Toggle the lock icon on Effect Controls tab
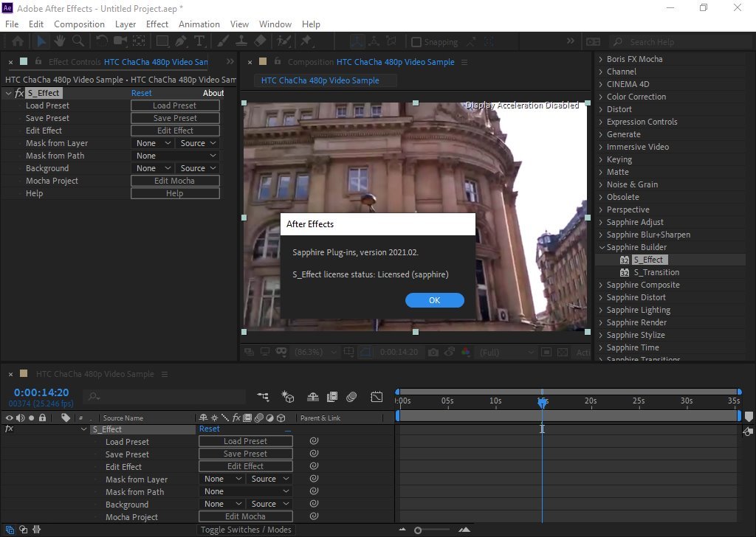Viewport: 756px width, 537px height. point(38,62)
